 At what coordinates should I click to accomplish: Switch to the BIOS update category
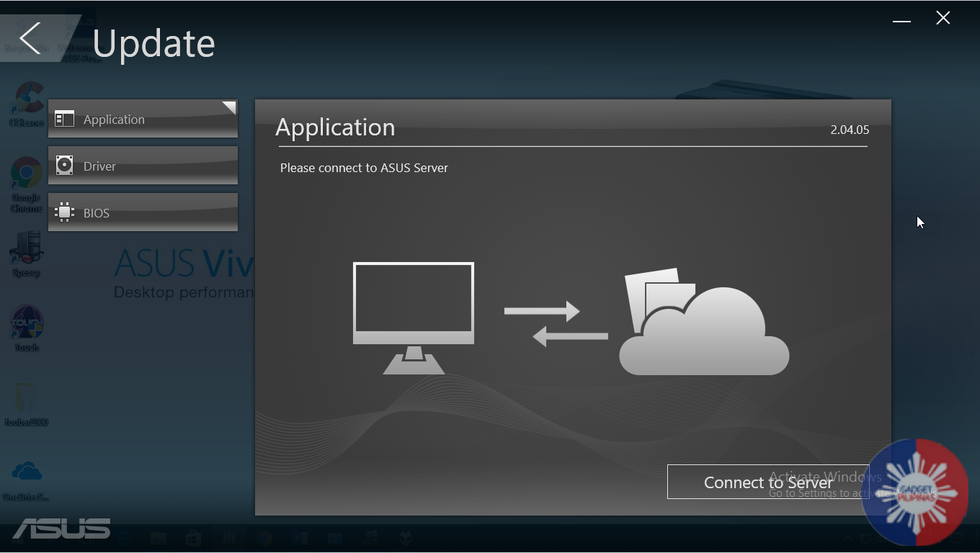point(143,212)
